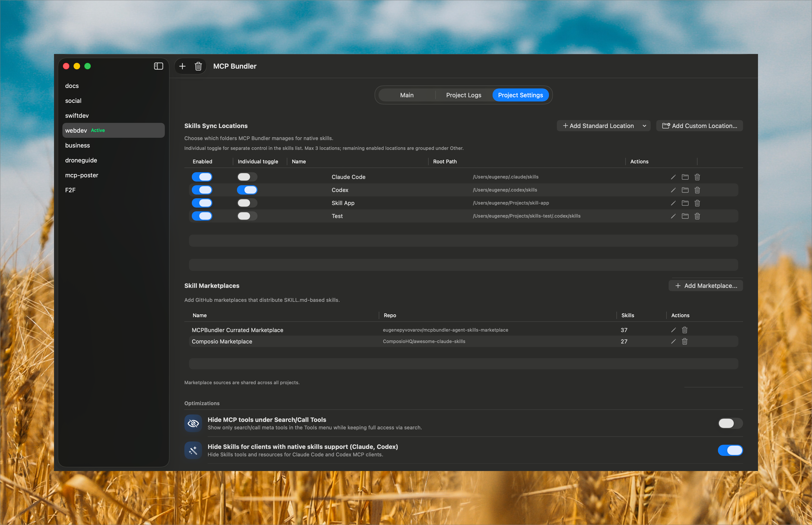Click the Enabled column header
The image size is (812, 525).
point(202,162)
